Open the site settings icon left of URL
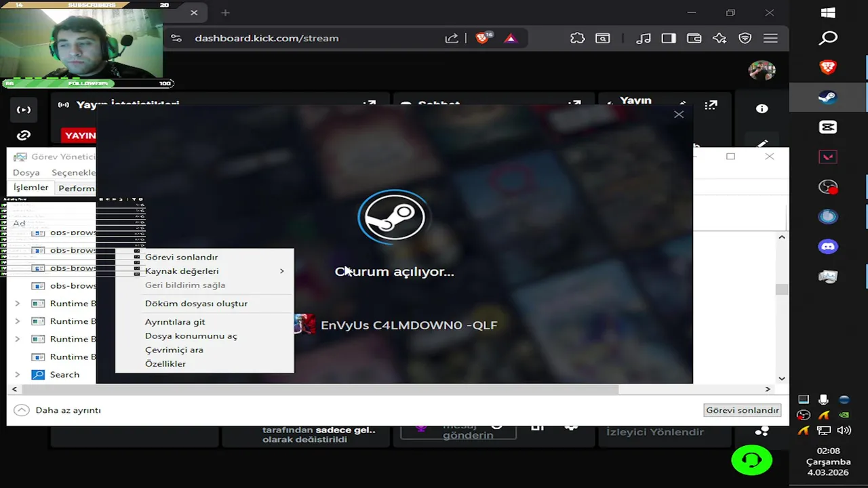The height and width of the screenshot is (488, 868). pyautogui.click(x=176, y=38)
